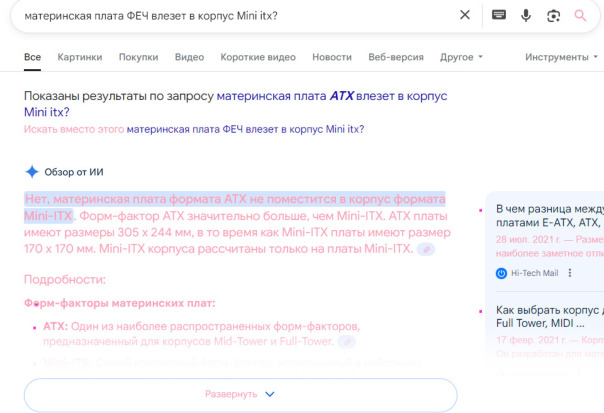The height and width of the screenshot is (413, 604).
Task: Click heading Форм-факторы материнских плат:
Action: pos(119,303)
